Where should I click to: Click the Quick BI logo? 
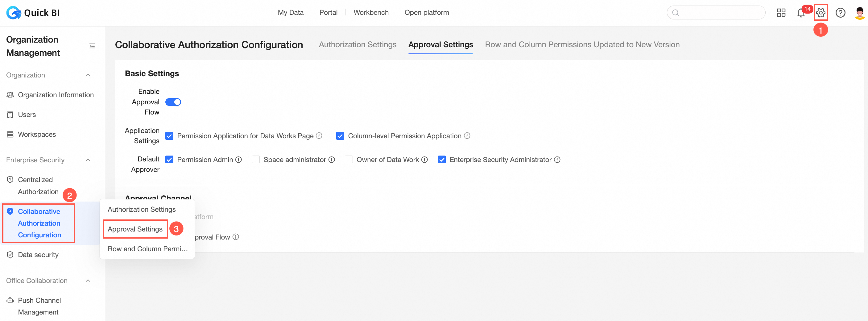click(33, 13)
